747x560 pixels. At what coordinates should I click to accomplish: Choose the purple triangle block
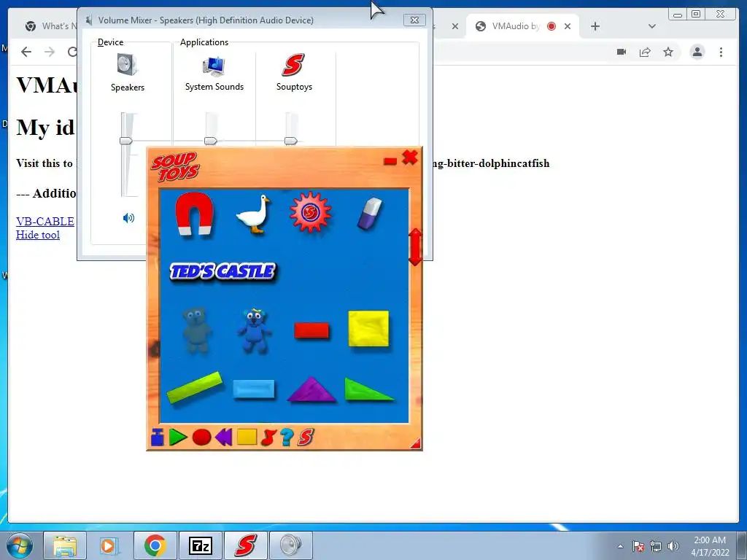(x=311, y=389)
